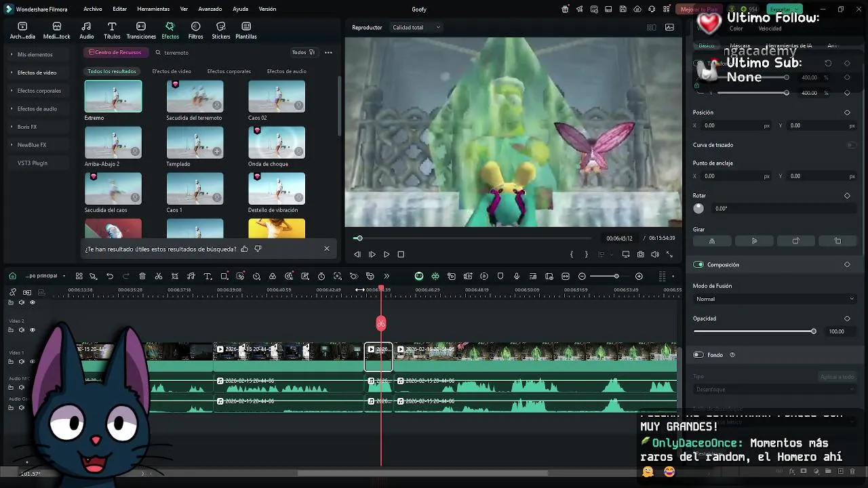Open the Modo de Fusión Normal dropdown
The image size is (868, 488).
(x=775, y=299)
